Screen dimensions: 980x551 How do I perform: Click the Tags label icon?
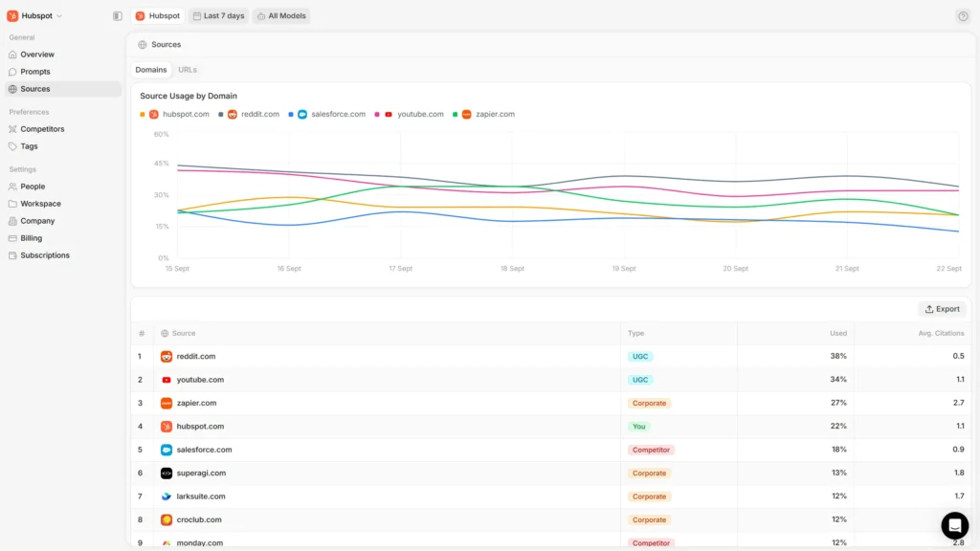coord(12,146)
